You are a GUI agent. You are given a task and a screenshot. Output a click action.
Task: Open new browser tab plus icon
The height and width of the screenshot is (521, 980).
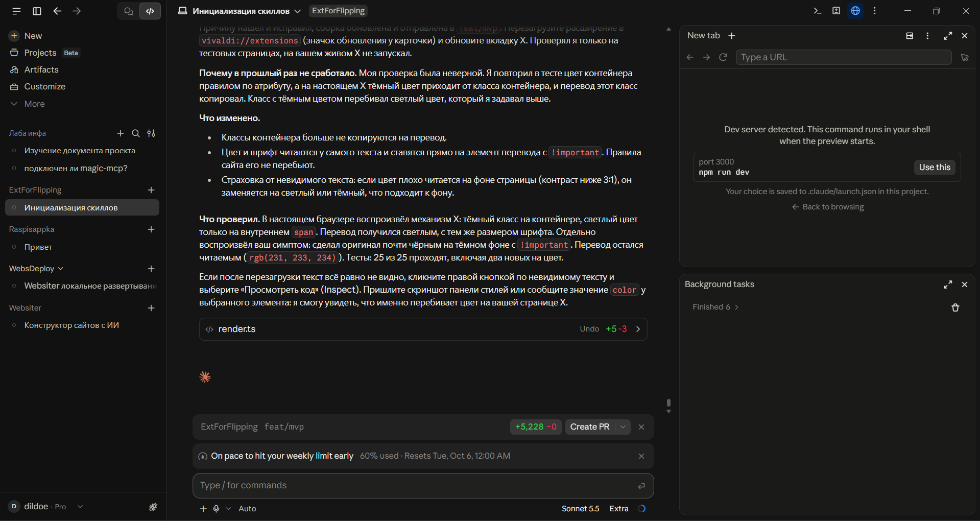(732, 36)
